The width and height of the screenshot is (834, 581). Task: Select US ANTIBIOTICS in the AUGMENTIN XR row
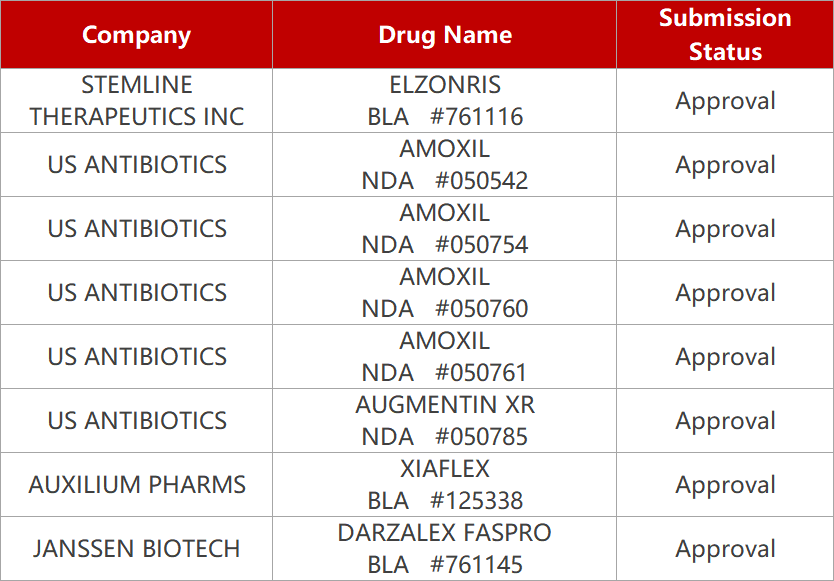(136, 421)
